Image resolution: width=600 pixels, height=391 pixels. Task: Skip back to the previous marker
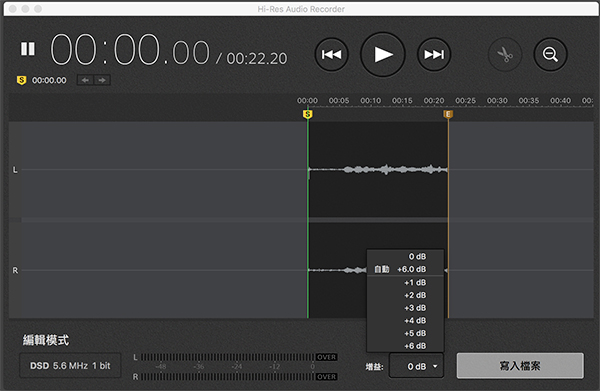tap(331, 55)
